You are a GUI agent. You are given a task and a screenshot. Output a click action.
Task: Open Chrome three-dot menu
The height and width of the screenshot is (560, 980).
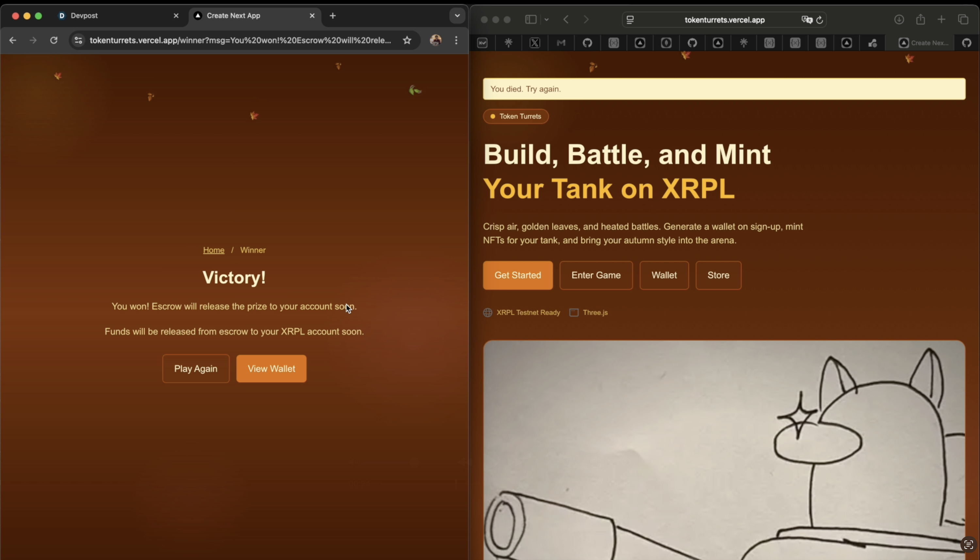point(456,40)
